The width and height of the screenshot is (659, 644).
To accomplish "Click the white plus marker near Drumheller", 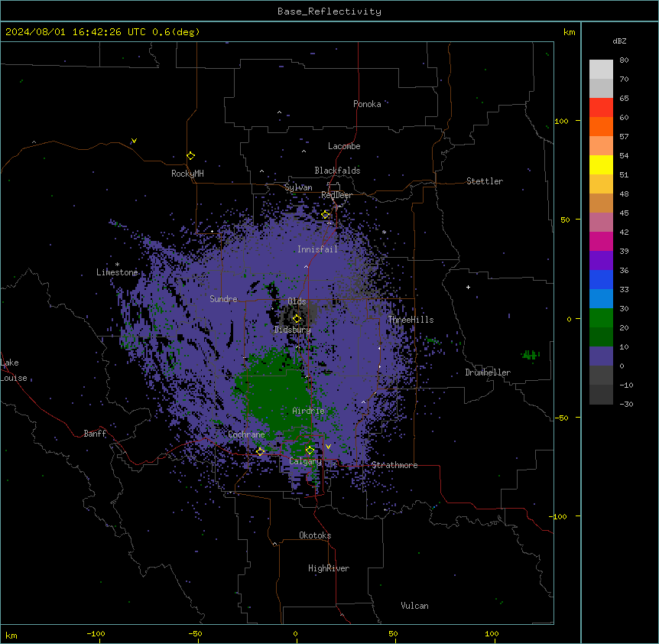I will 468,287.
